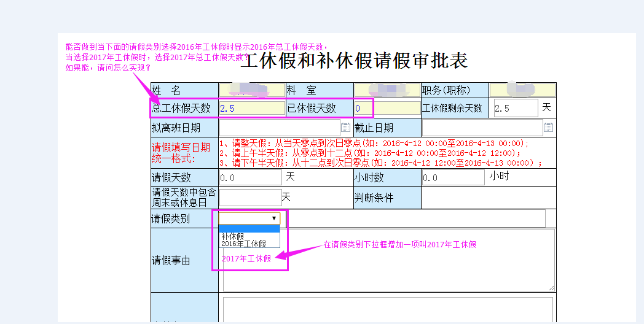Open calendar picker for 拟离班日期
The image size is (644, 324).
point(345,128)
